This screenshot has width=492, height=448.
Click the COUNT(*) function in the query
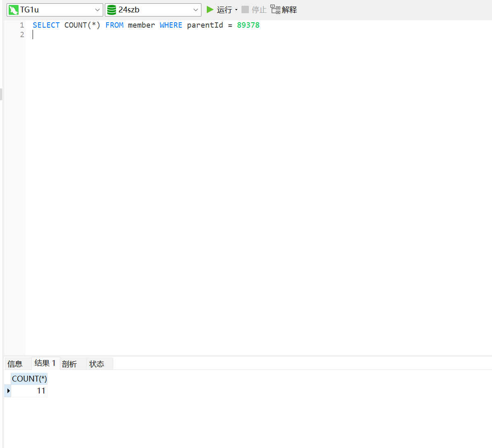click(82, 25)
